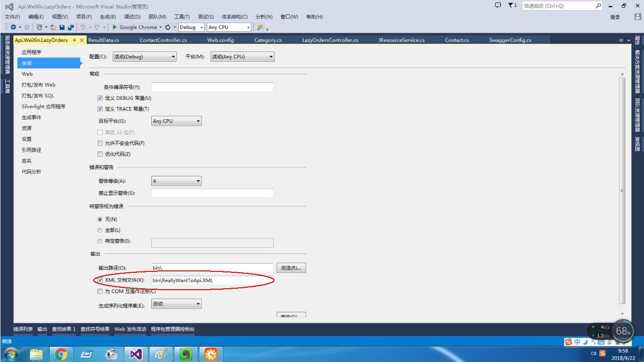Switch to the SwaggerConfig.cs tab

(x=510, y=40)
